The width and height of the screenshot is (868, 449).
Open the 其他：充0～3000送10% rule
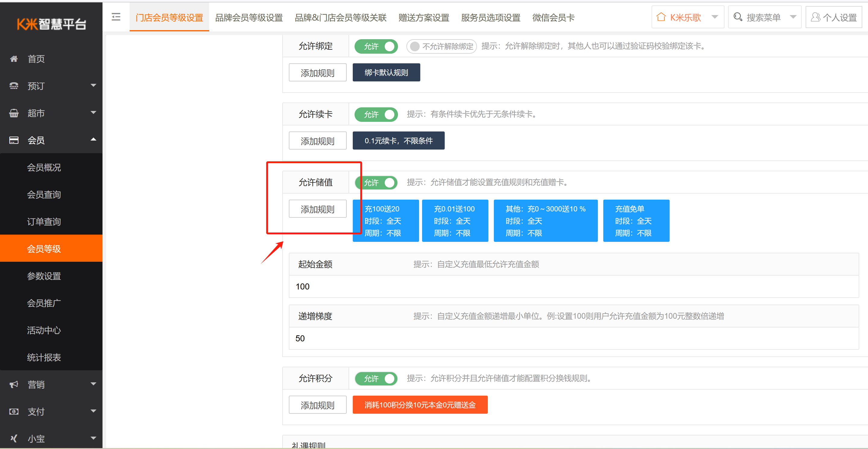(x=545, y=221)
